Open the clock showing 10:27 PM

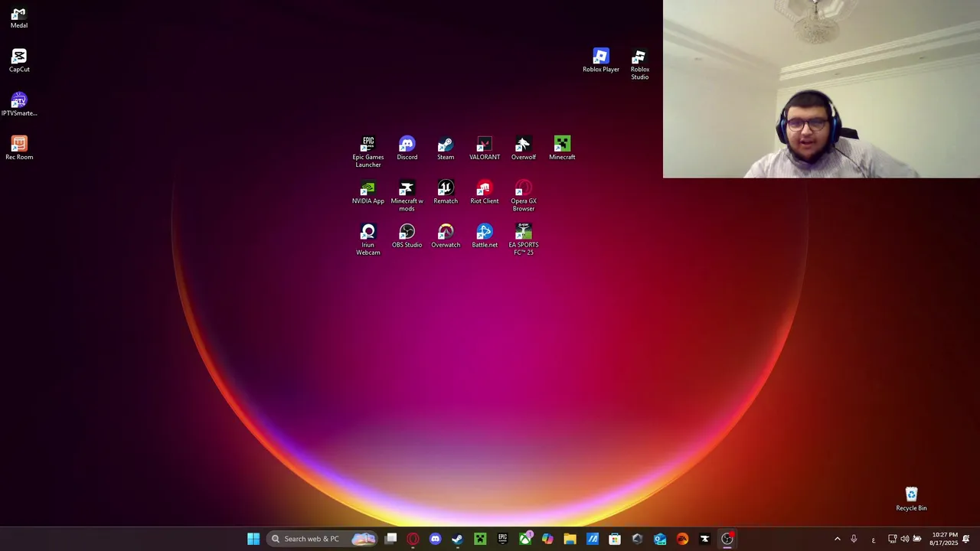[x=943, y=539]
